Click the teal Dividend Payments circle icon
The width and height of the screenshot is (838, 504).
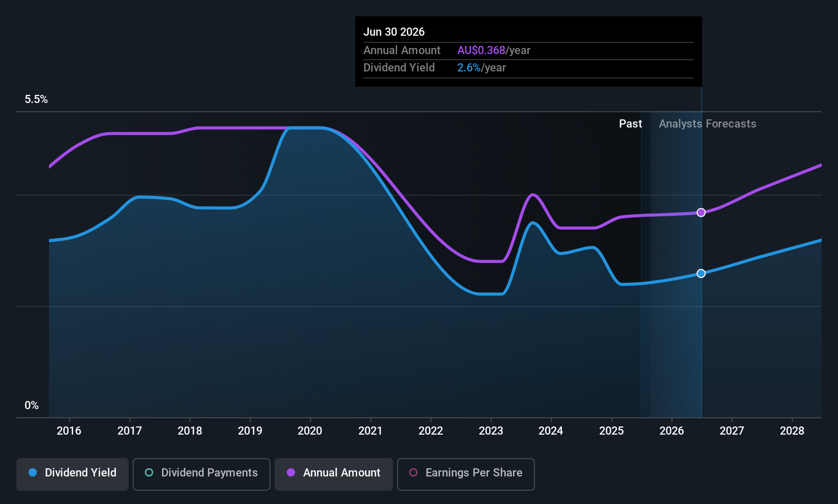coord(149,472)
